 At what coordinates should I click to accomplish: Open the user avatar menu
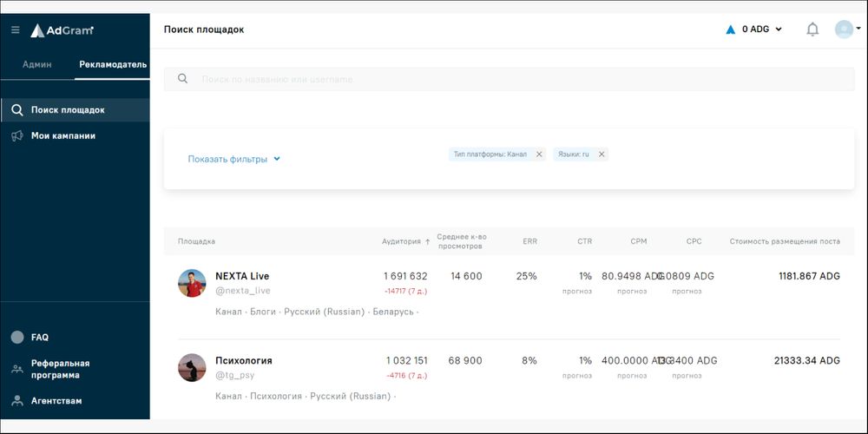click(x=844, y=30)
